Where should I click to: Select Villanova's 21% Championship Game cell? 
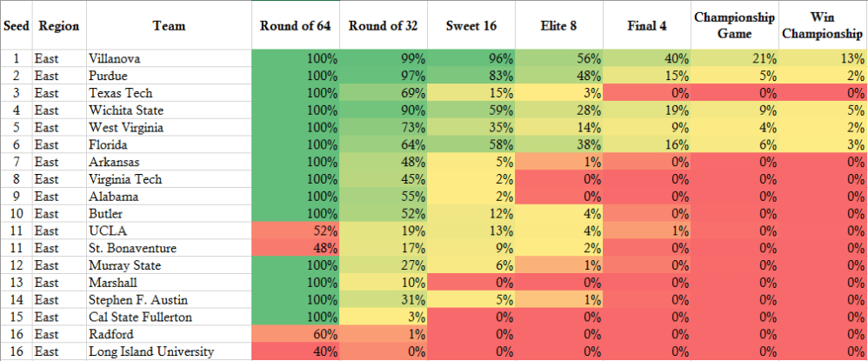coord(735,58)
